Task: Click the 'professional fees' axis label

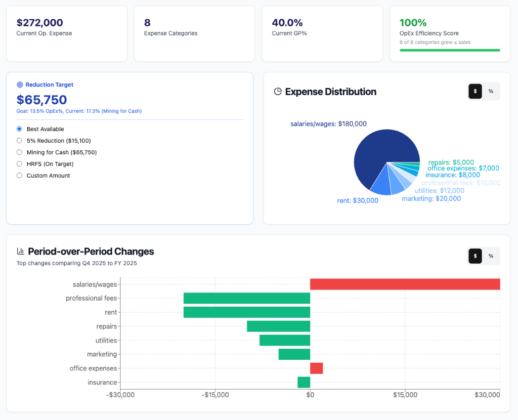Action: (x=91, y=298)
